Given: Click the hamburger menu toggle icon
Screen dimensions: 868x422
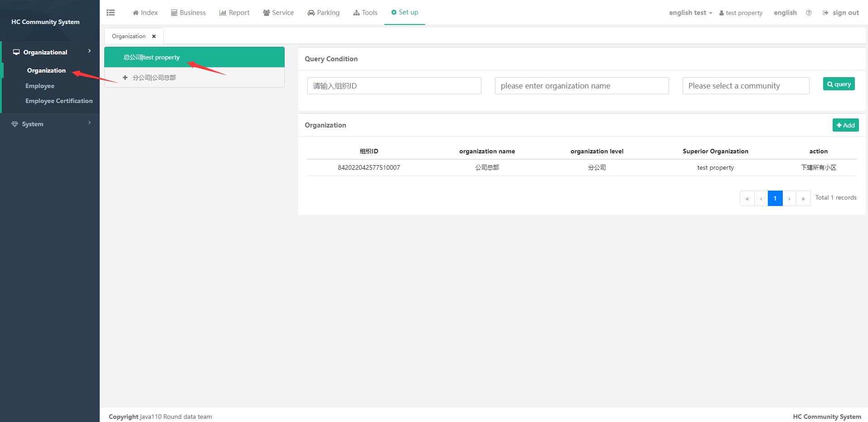Looking at the screenshot, I should click(x=111, y=13).
